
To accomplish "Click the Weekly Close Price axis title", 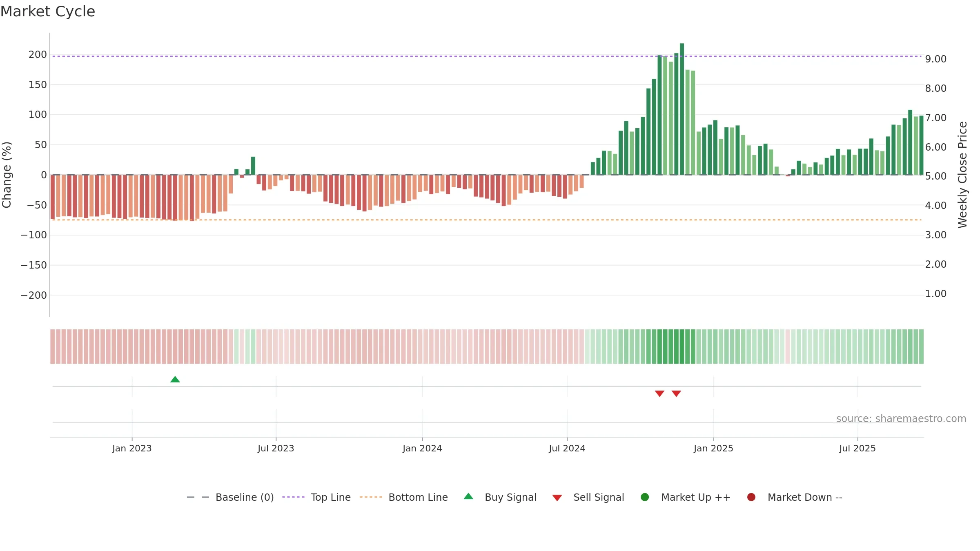I will (x=962, y=175).
